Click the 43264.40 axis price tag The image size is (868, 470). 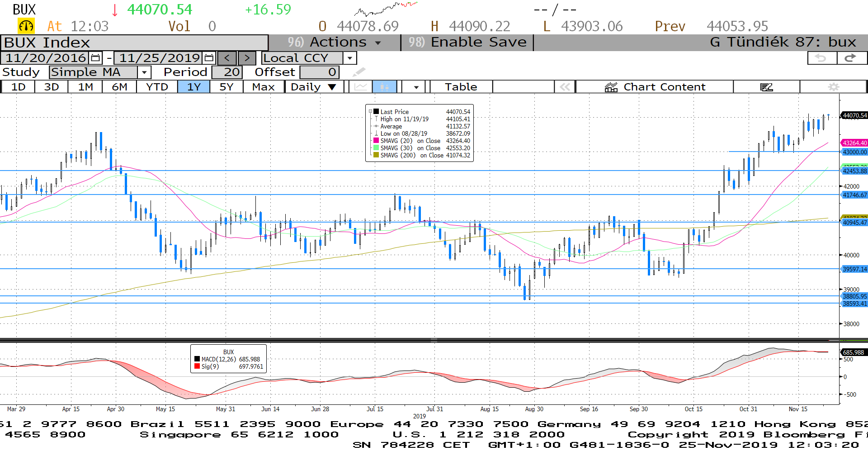point(854,143)
